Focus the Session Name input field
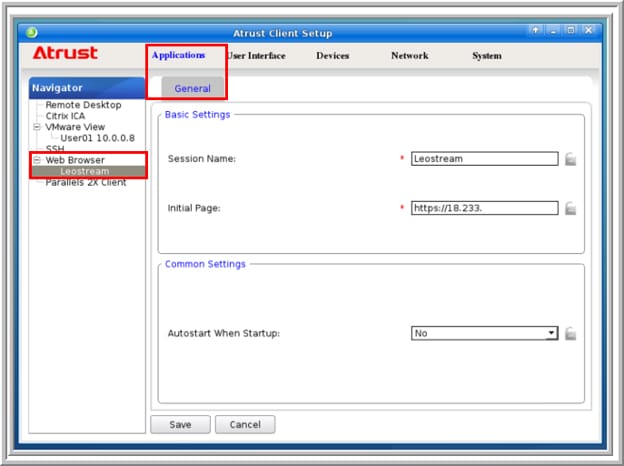The width and height of the screenshot is (624, 466). [484, 159]
